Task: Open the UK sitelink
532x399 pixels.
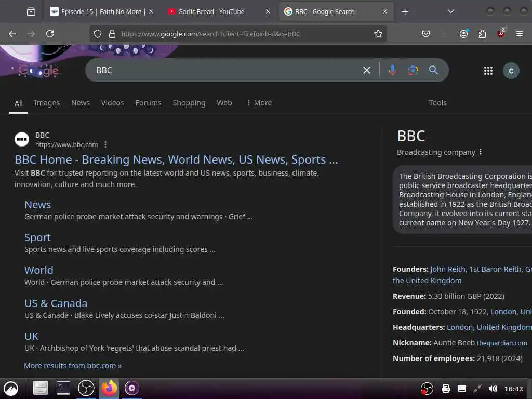Action: tap(32, 336)
